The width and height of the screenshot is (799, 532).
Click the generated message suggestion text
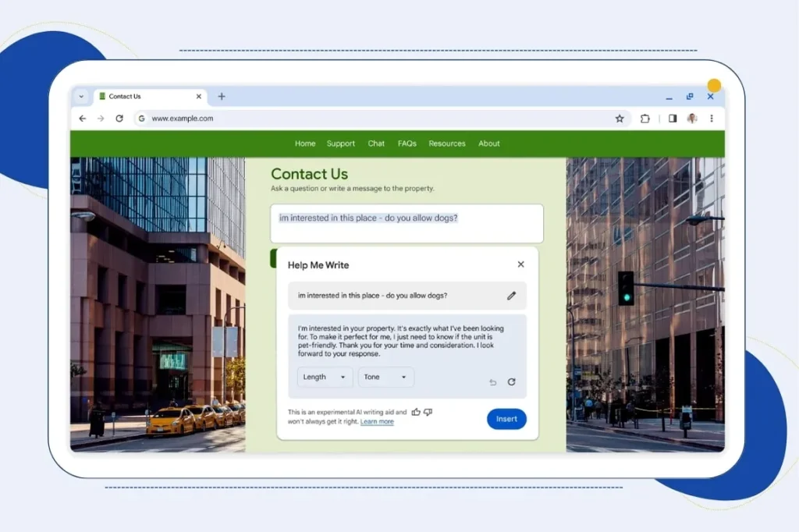click(401, 341)
